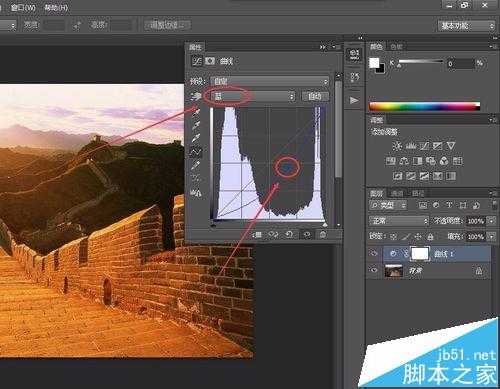Viewport: 500px width, 389px height.
Task: Add an Exposure adjustment
Action: coord(437,146)
